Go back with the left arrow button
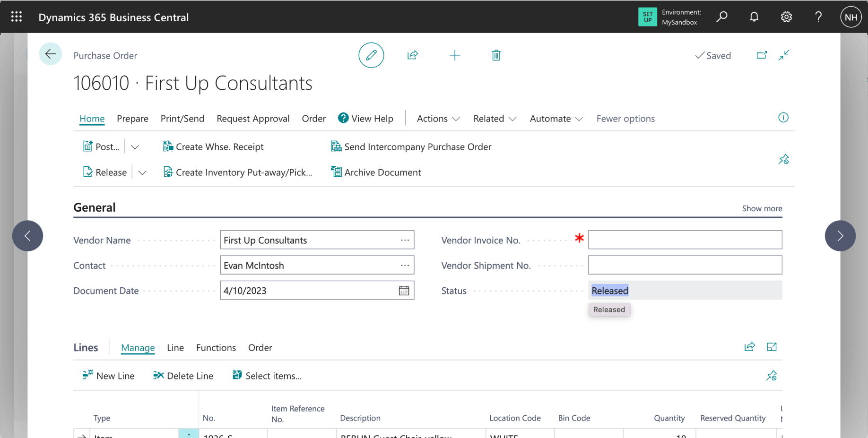868x438 pixels. point(51,54)
